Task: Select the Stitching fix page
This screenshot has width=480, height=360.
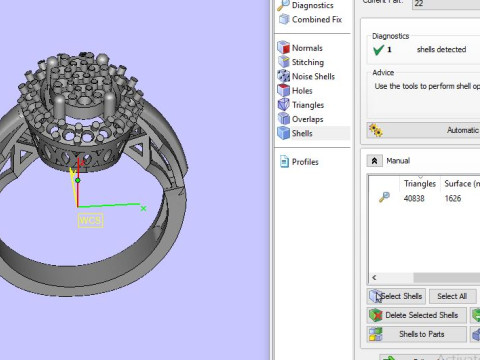Action: coord(301,62)
